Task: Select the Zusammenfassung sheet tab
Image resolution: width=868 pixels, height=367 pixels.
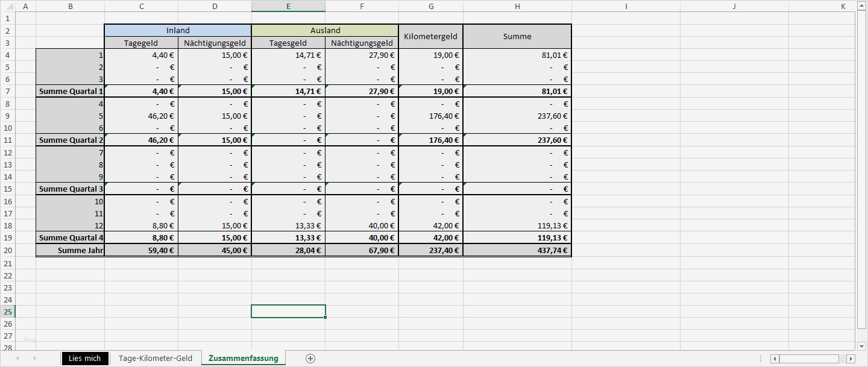Action: 243,358
